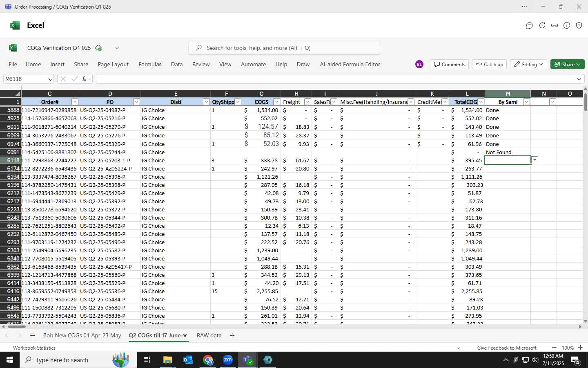Click the search tools and help box
The width and height of the screenshot is (588, 368).
click(x=284, y=48)
